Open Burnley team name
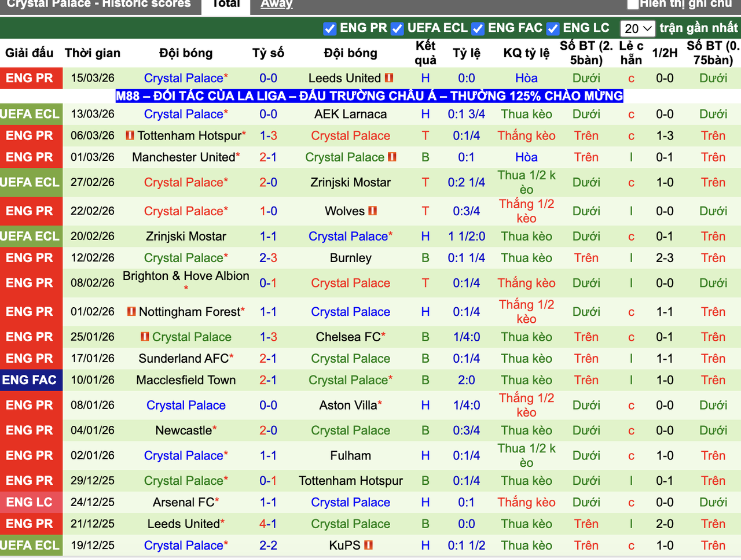 (351, 257)
